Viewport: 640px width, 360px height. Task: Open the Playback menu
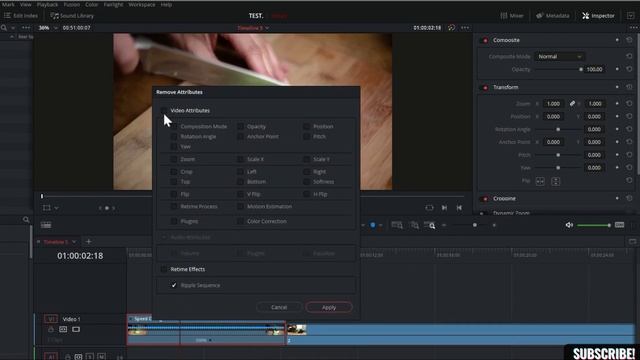(47, 4)
